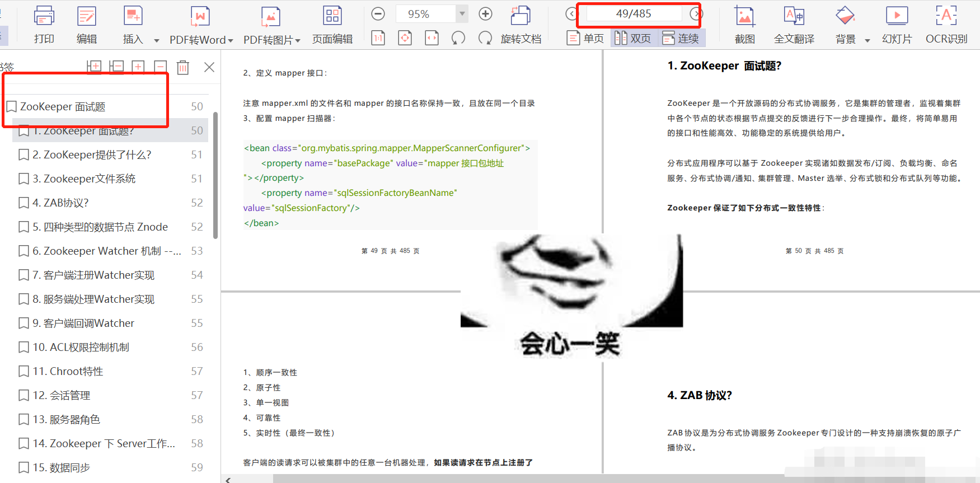Screen dimensions: 980x483
Task: Click the fit page icon
Action: click(x=405, y=38)
